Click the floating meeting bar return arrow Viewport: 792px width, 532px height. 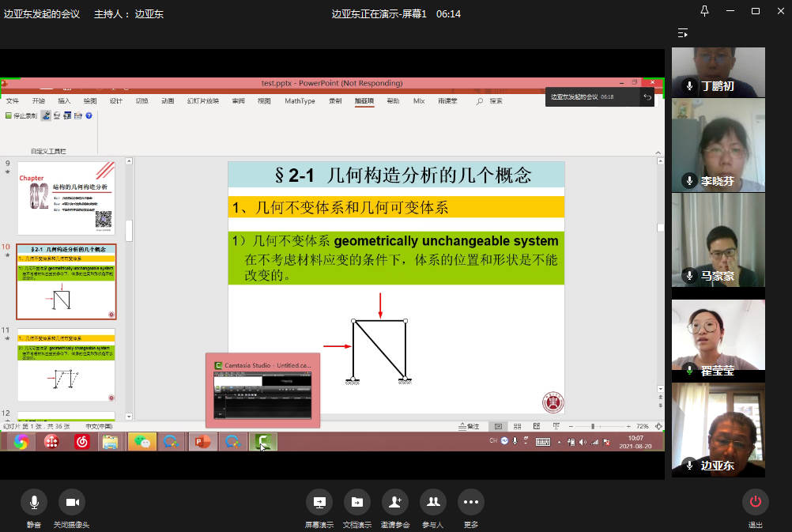click(647, 96)
